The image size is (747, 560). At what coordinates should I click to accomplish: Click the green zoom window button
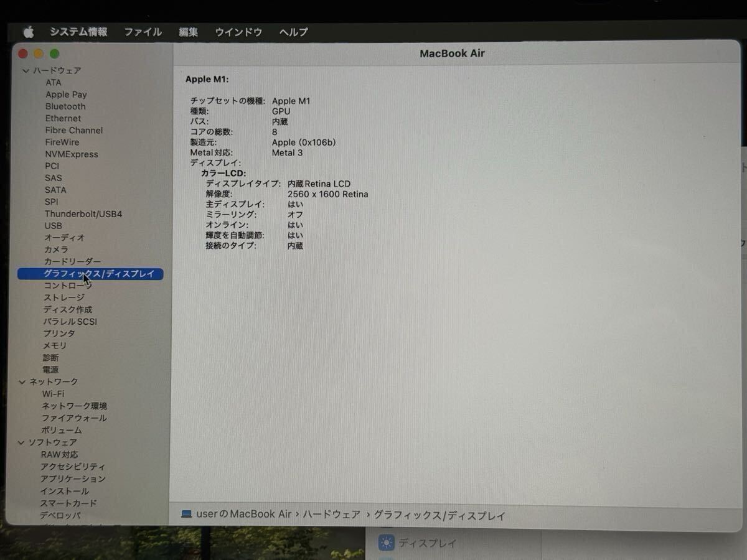click(54, 54)
